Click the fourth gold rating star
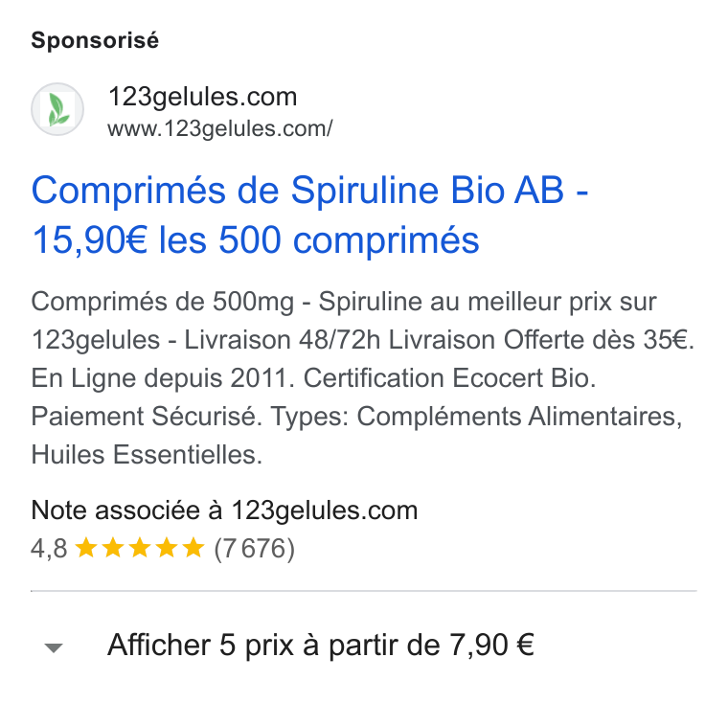 (167, 548)
